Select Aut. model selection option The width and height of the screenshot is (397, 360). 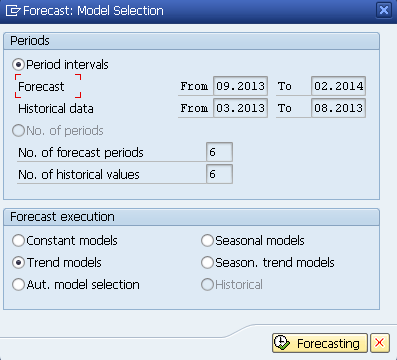18,285
